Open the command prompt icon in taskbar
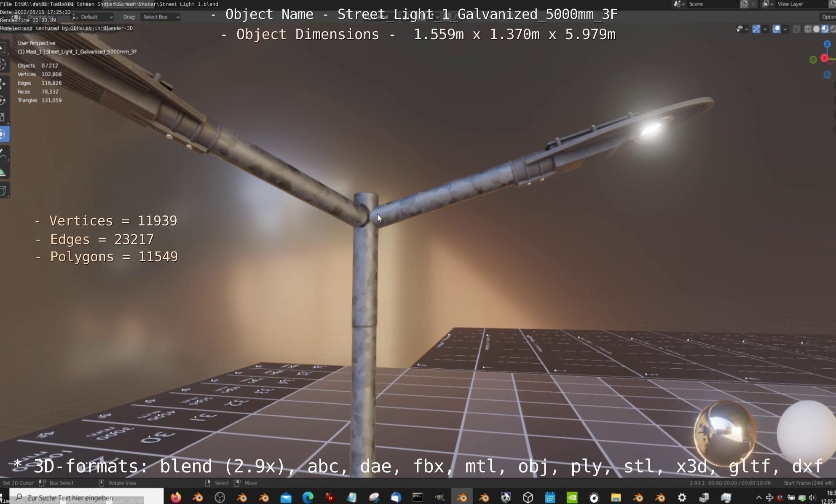Image resolution: width=836 pixels, height=504 pixels. 418,498
